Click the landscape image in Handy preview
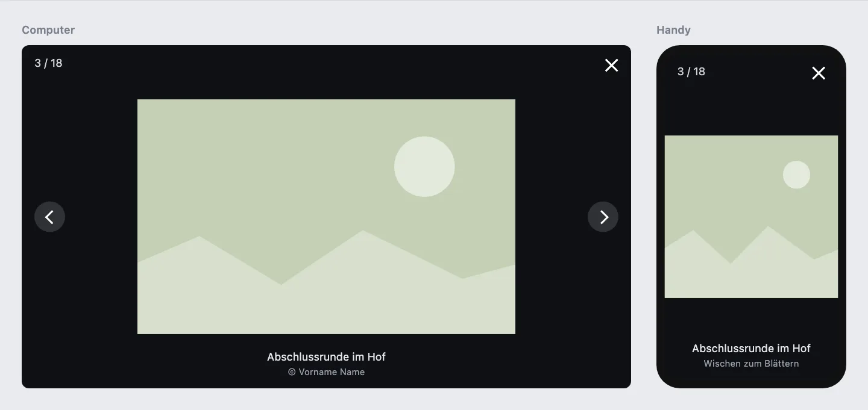Screen dimensions: 868x410 coord(751,217)
